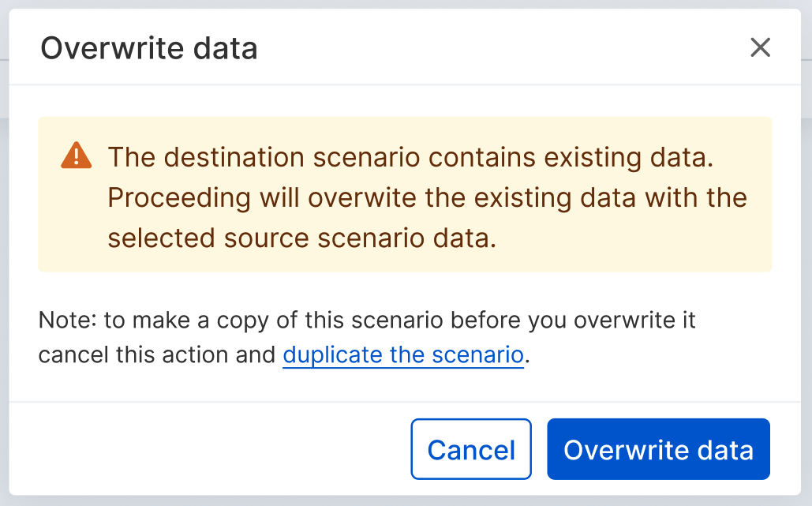Click the Overwrite data dialog title

pos(149,48)
